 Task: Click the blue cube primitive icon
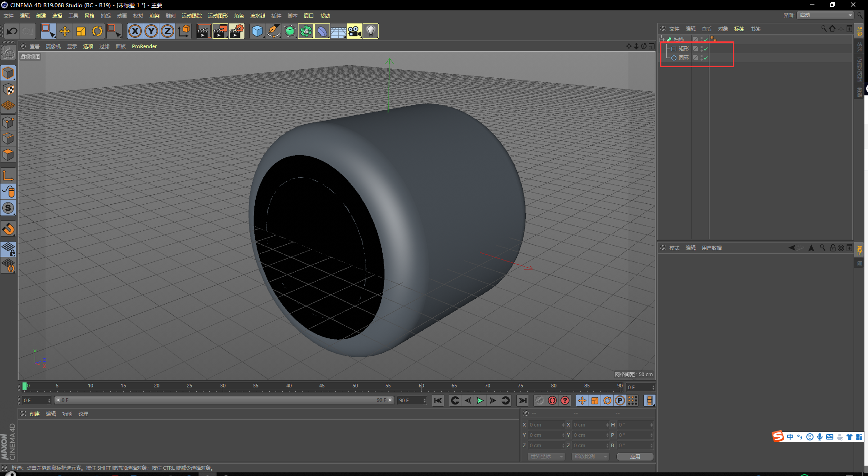257,31
